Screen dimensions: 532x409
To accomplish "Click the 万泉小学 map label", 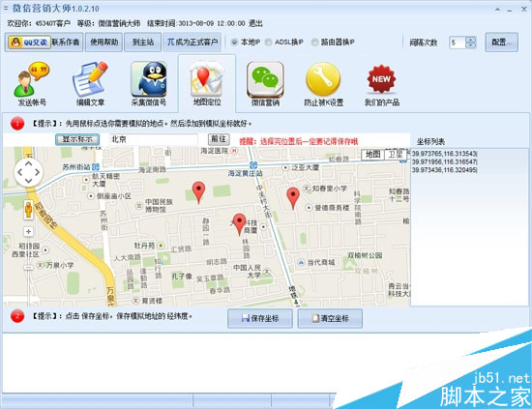I will pyautogui.click(x=60, y=265).
